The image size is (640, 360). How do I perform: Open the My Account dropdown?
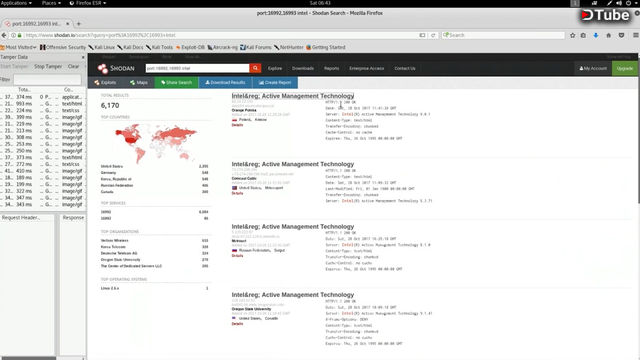coord(593,68)
